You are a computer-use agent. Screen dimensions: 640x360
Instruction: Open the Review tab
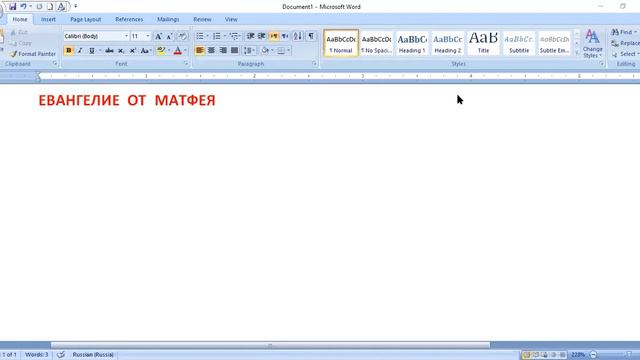click(x=202, y=19)
